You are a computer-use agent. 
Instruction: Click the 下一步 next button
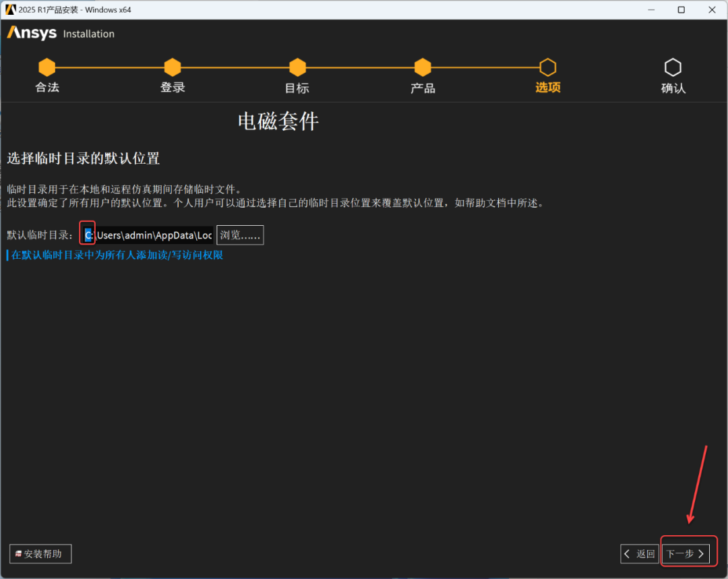point(686,553)
